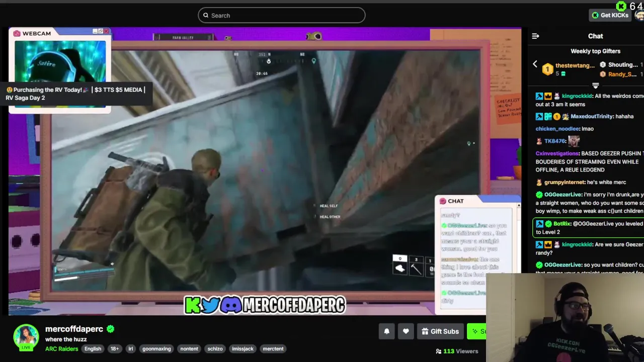Click the Shouting... gifter name
The image size is (644, 362).
623,65
